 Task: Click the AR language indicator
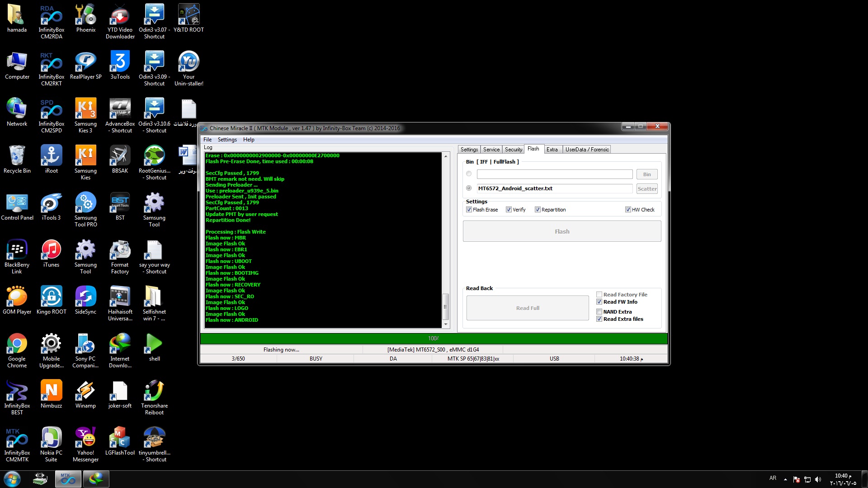(x=773, y=478)
